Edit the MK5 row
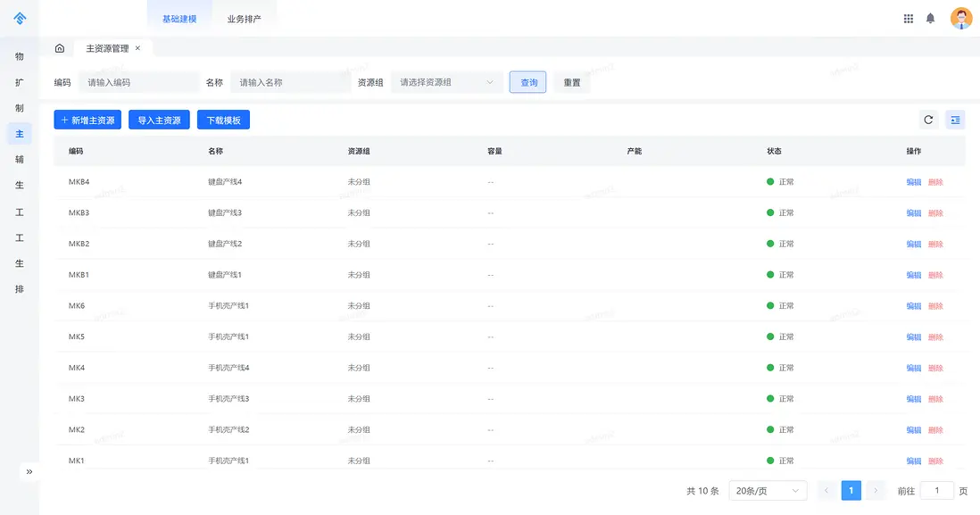The image size is (980, 515). 914,336
